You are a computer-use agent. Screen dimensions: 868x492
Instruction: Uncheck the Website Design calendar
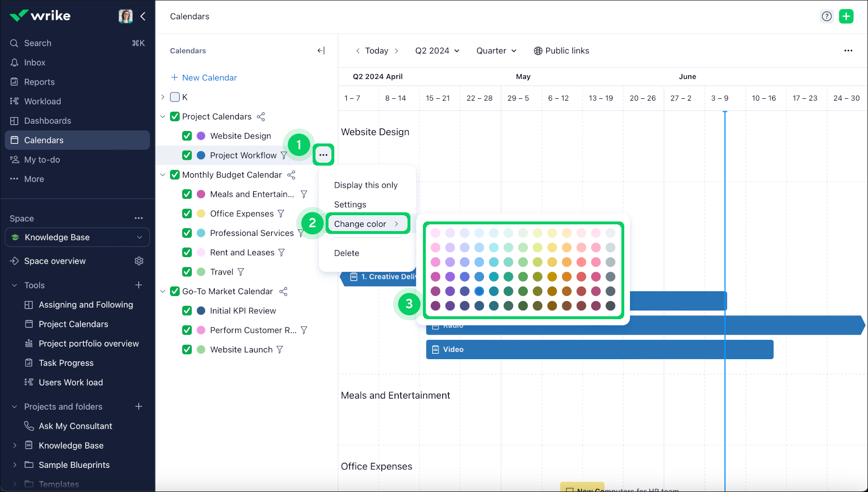[187, 136]
